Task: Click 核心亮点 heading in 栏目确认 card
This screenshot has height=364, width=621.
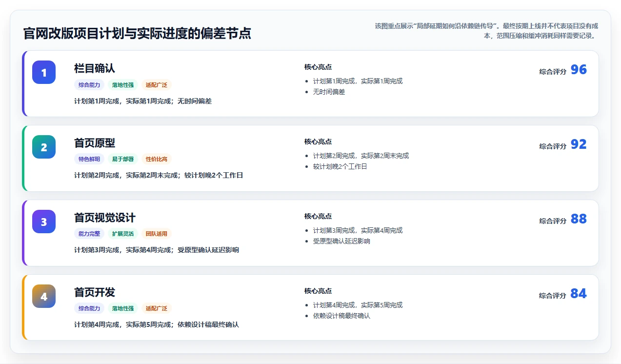Action: (318, 67)
